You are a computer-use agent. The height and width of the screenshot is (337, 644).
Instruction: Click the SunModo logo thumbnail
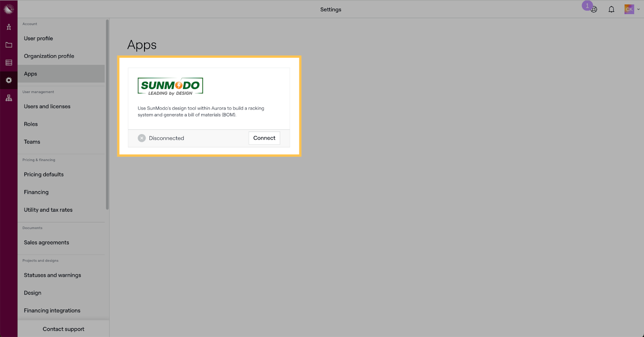click(x=170, y=86)
